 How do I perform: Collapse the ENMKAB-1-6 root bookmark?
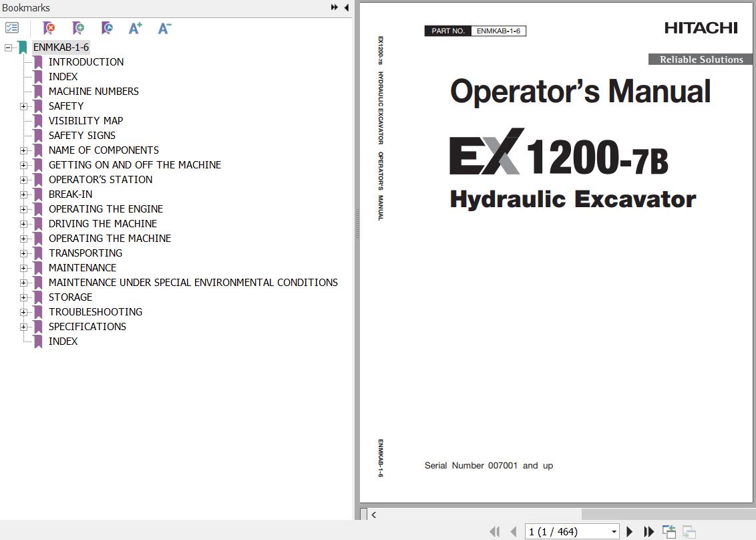coord(8,47)
